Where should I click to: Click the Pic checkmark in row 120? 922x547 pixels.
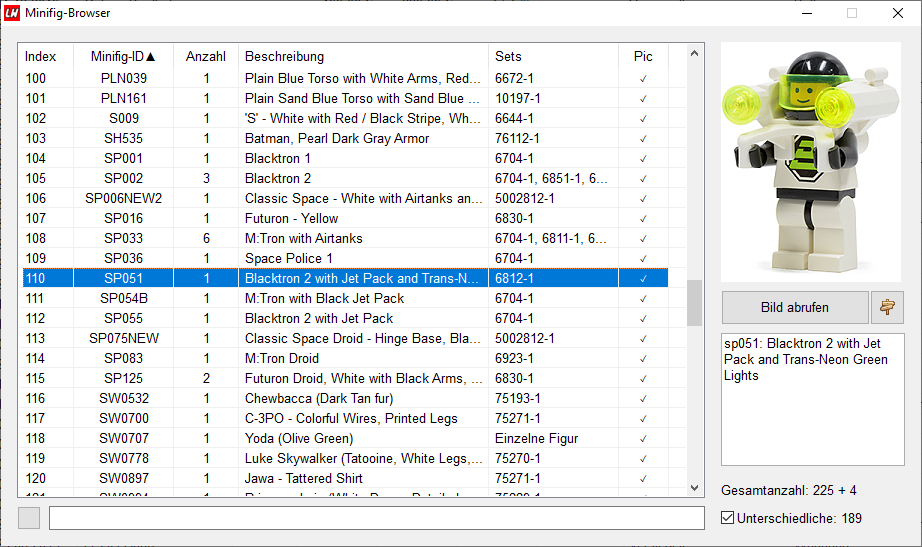tap(643, 478)
